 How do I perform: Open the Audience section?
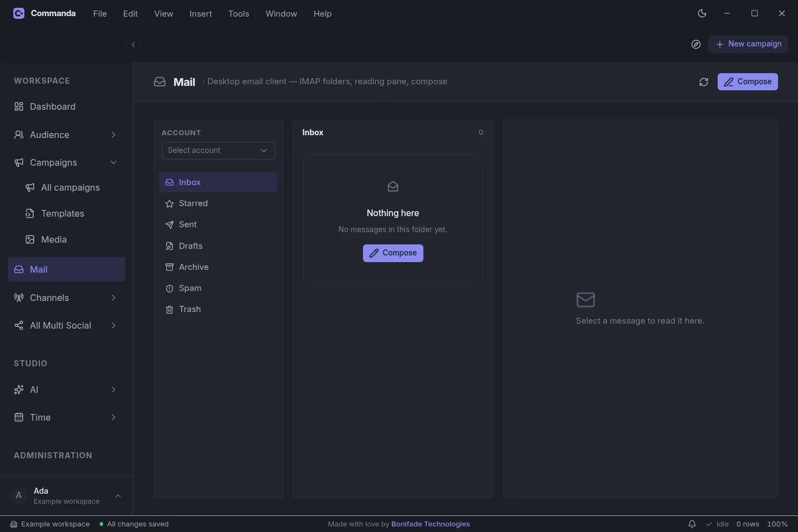point(66,135)
